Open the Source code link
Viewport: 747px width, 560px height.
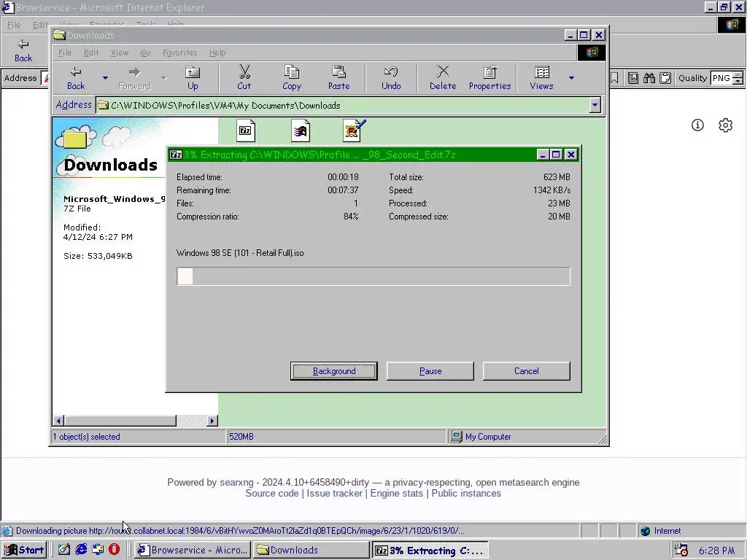pyautogui.click(x=272, y=494)
